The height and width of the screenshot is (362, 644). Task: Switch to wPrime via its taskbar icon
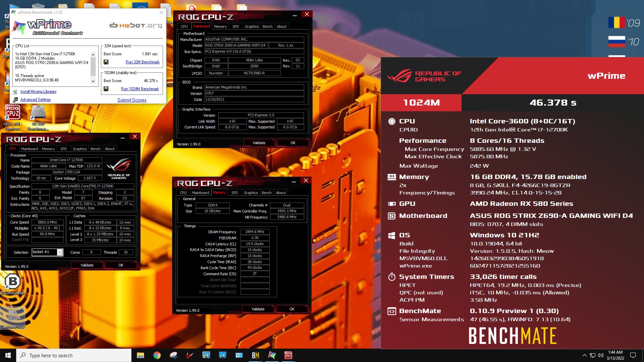[x=272, y=355]
